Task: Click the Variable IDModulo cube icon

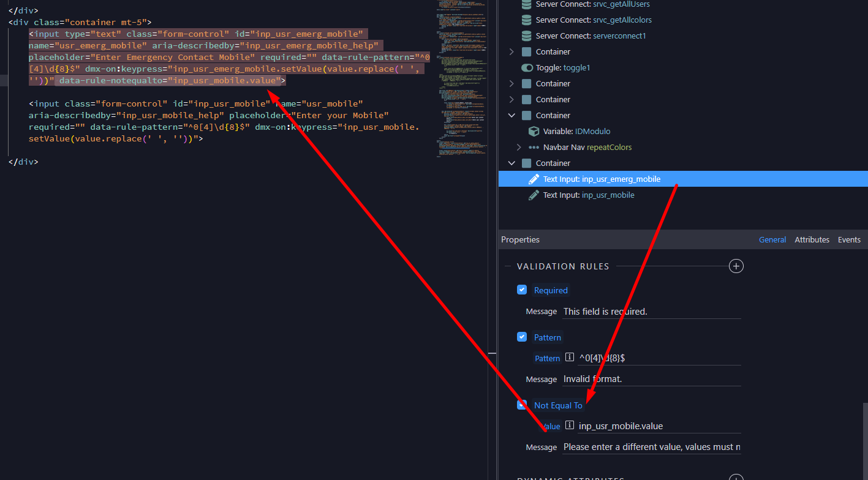Action: 534,132
